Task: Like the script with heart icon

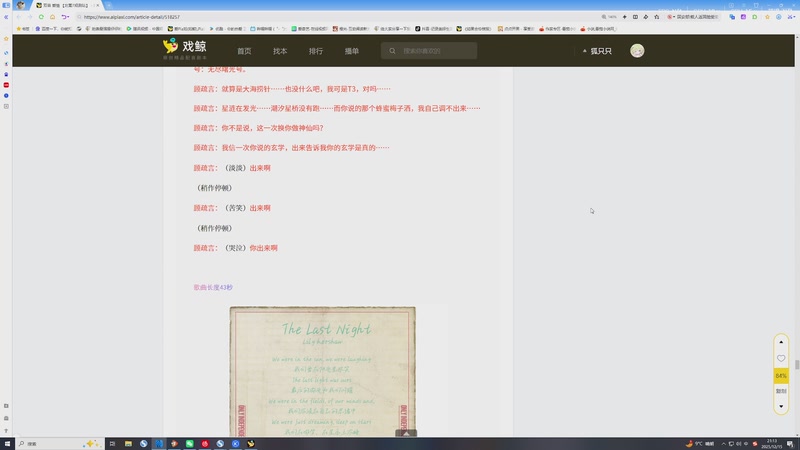Action: click(781, 359)
